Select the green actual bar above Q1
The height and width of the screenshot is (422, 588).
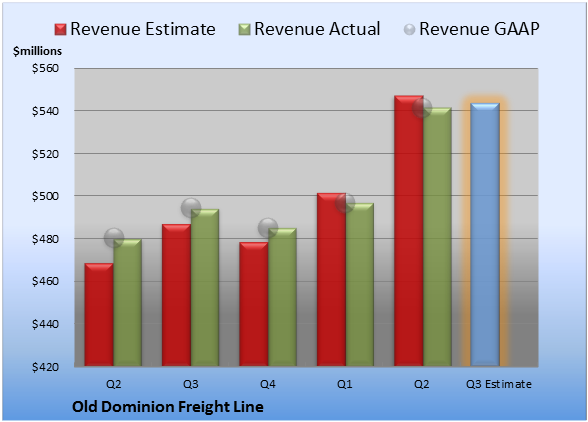click(x=360, y=284)
